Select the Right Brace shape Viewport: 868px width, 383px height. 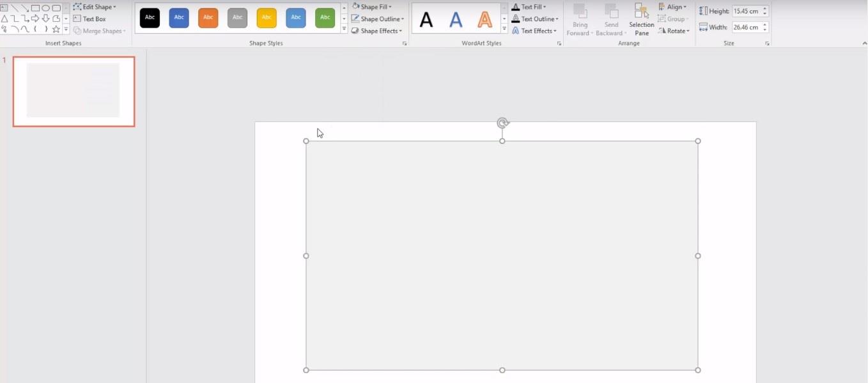pyautogui.click(x=46, y=29)
